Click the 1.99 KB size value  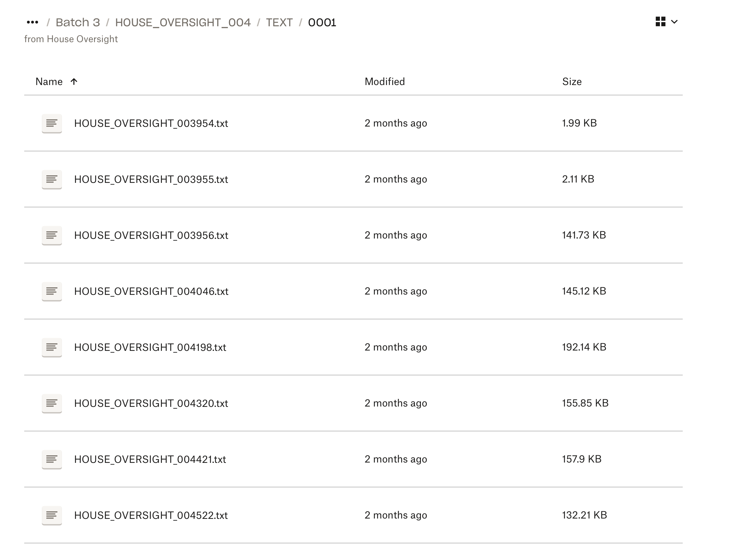(579, 123)
